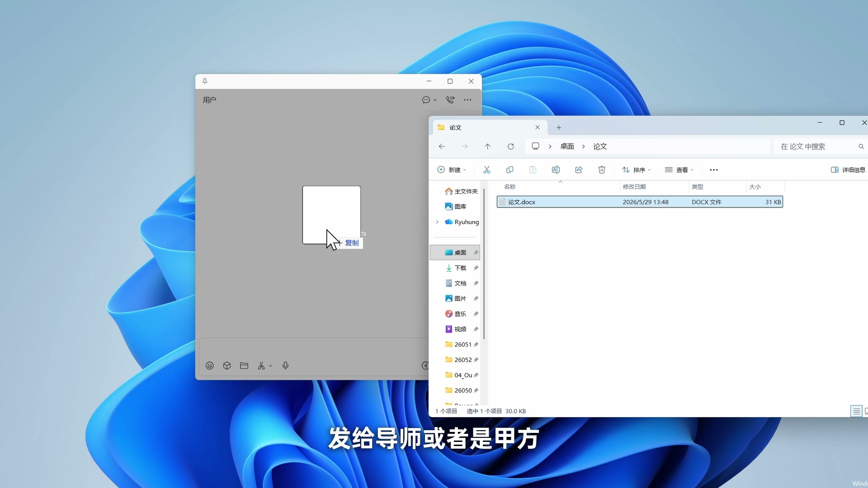Viewport: 868px width, 488px height.
Task: Select the 论文 tab in File Explorer
Action: click(x=491, y=127)
